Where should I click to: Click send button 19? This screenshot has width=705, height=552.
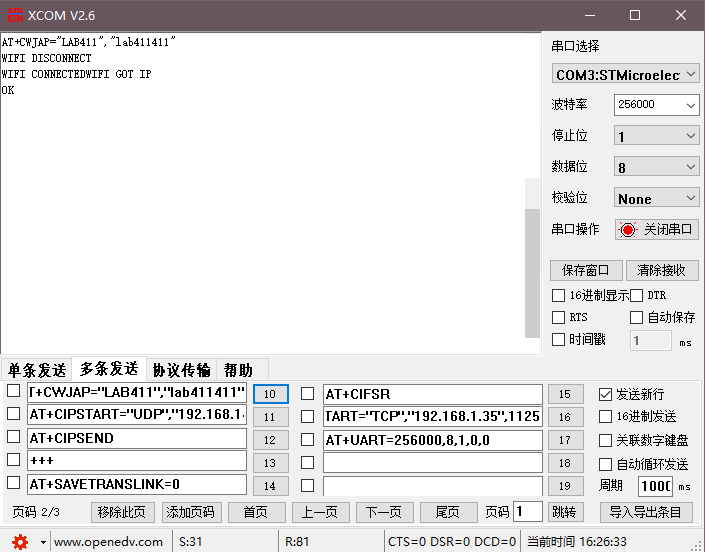566,486
